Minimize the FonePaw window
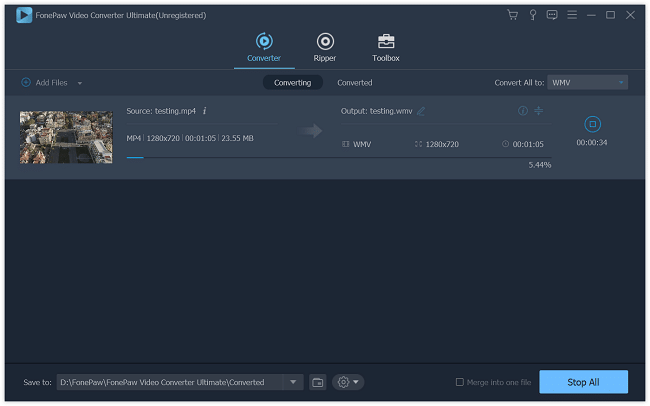This screenshot has width=650, height=406. pos(591,15)
